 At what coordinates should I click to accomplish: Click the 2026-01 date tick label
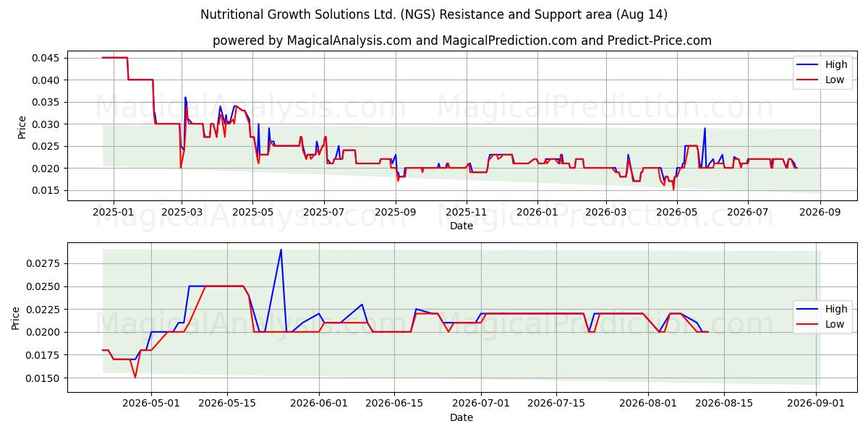point(537,212)
